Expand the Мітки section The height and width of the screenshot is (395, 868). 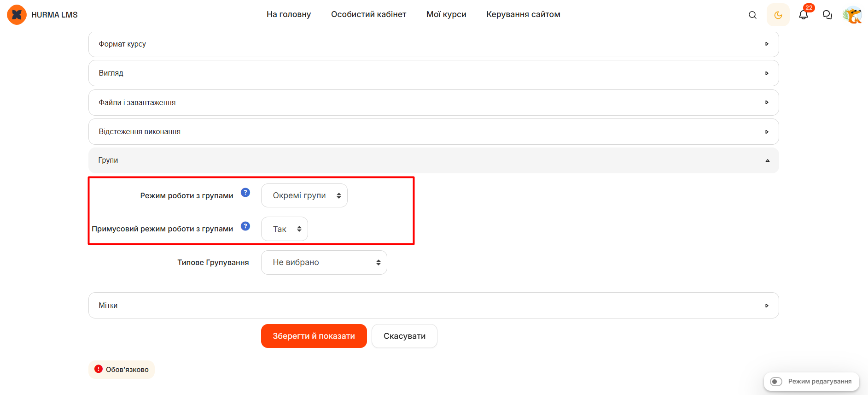pyautogui.click(x=433, y=305)
